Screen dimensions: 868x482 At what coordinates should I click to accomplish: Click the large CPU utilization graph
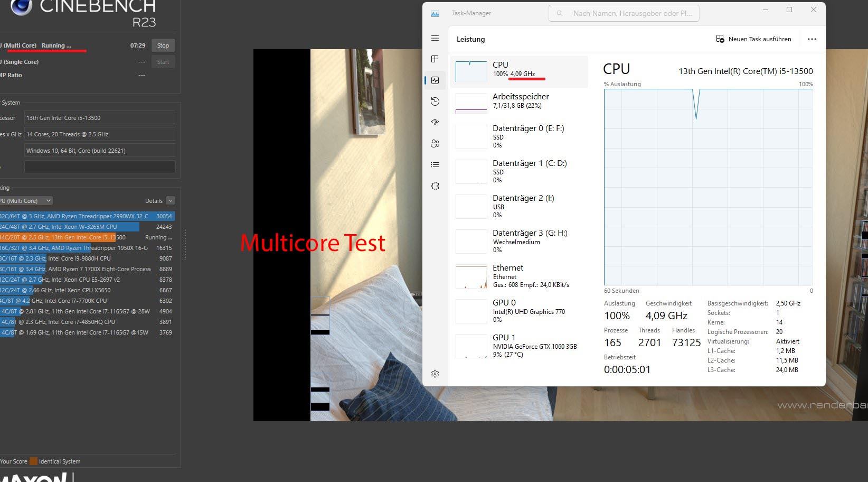click(709, 187)
